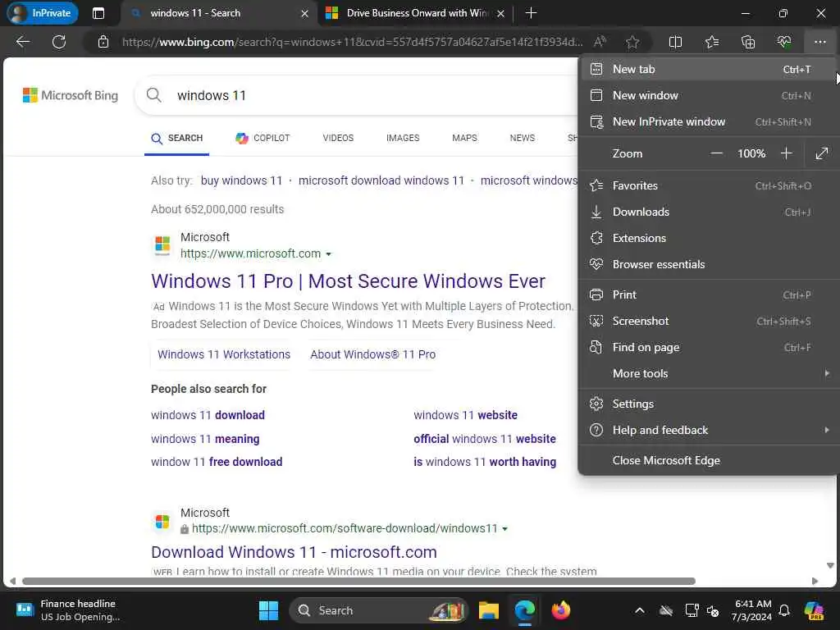This screenshot has height=630, width=840.
Task: Switch to the Images results tab
Action: pos(403,138)
